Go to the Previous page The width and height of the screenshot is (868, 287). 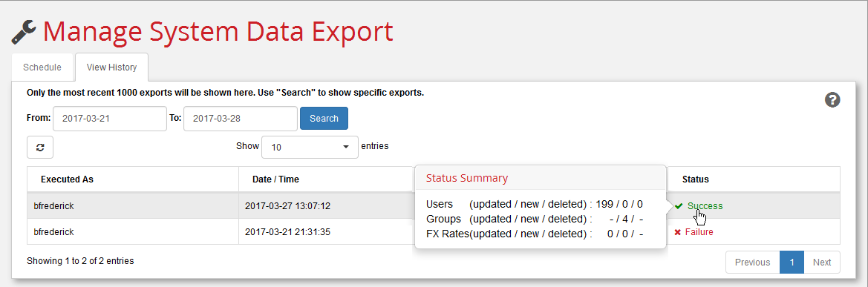point(752,262)
